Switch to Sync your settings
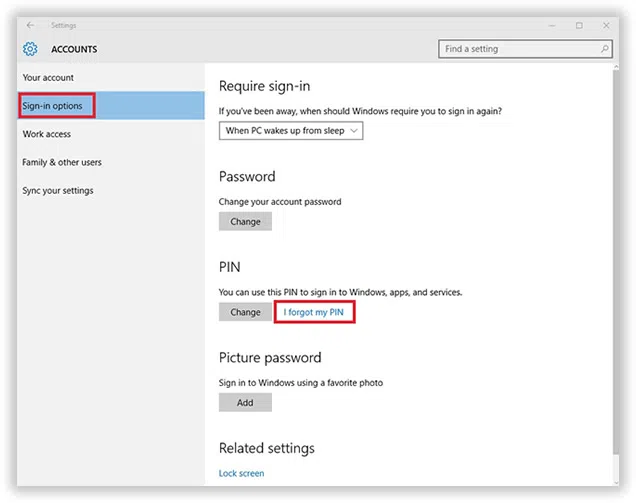636x503 pixels. point(58,190)
